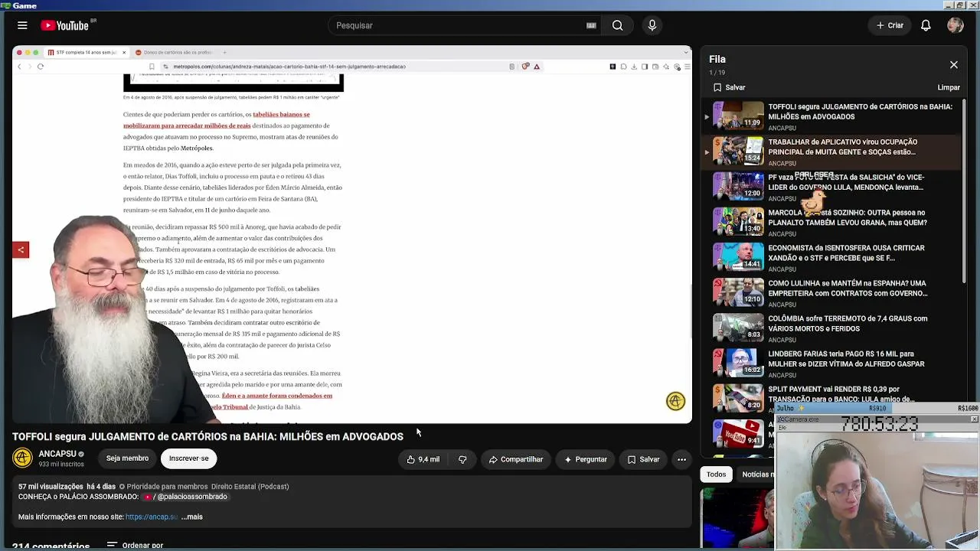Open the Criar create menu
The image size is (980, 551).
(x=890, y=25)
